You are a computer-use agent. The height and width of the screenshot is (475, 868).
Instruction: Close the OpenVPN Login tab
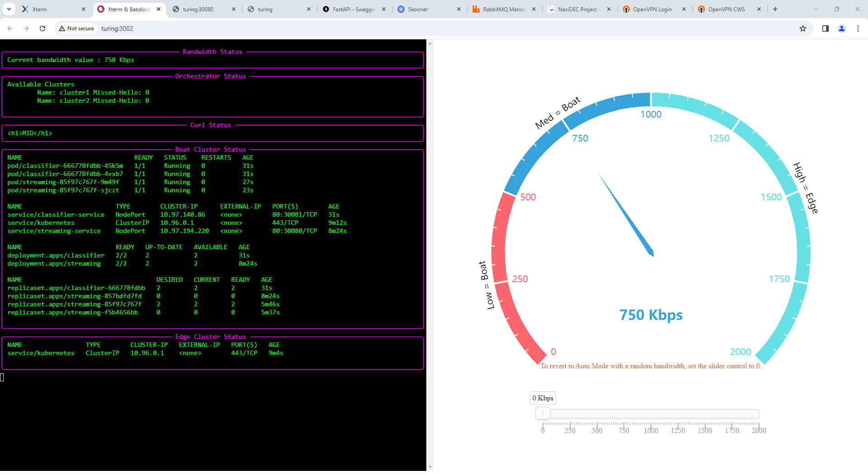[684, 9]
